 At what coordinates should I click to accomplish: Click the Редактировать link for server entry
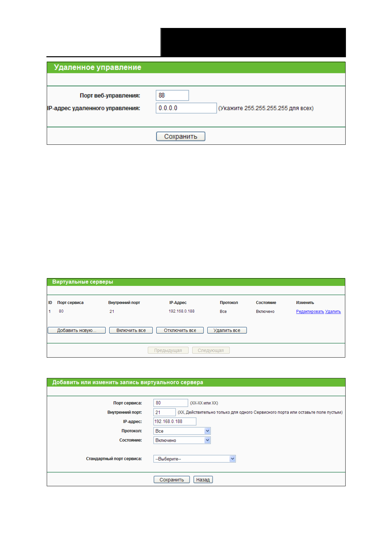tap(310, 312)
